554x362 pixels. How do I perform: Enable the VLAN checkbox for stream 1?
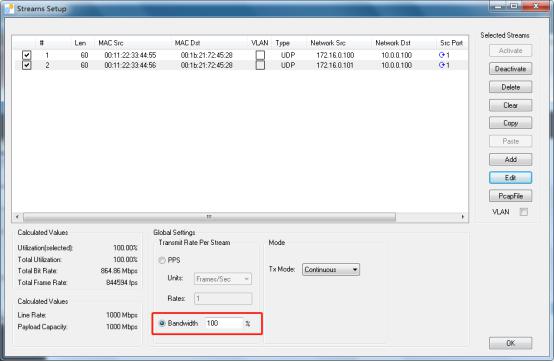[x=260, y=55]
